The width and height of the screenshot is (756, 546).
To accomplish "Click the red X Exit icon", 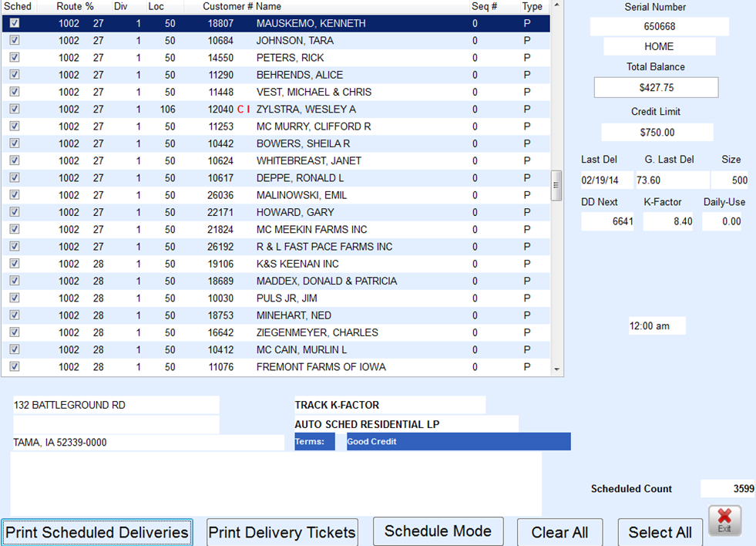I will coord(724,521).
